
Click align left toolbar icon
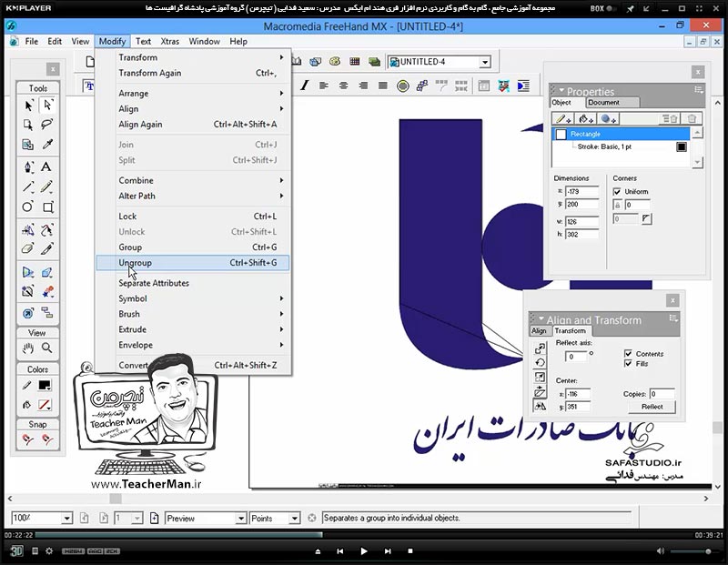click(324, 86)
